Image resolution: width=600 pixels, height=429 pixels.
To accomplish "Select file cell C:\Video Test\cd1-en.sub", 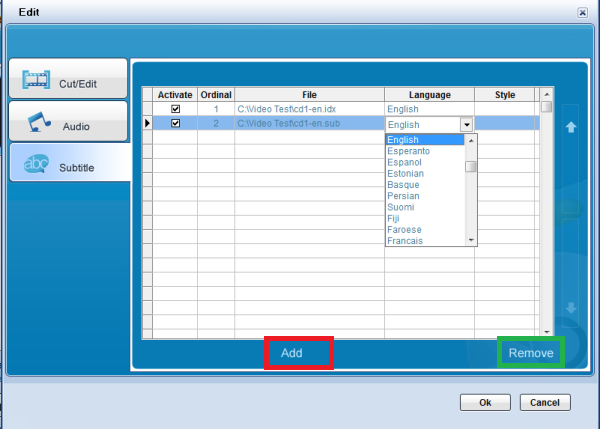I will click(x=309, y=123).
